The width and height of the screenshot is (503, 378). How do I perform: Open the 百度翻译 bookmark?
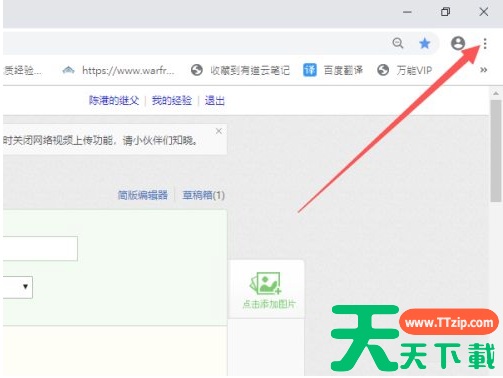click(333, 70)
